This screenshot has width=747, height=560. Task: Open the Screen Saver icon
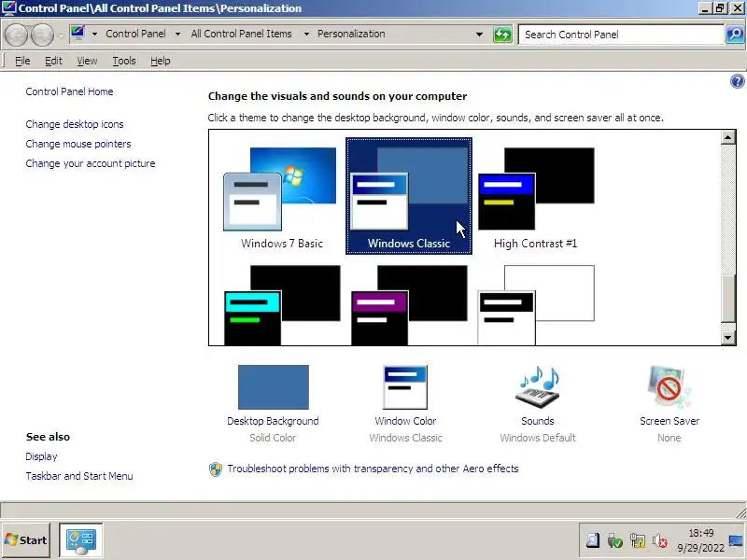pos(669,386)
